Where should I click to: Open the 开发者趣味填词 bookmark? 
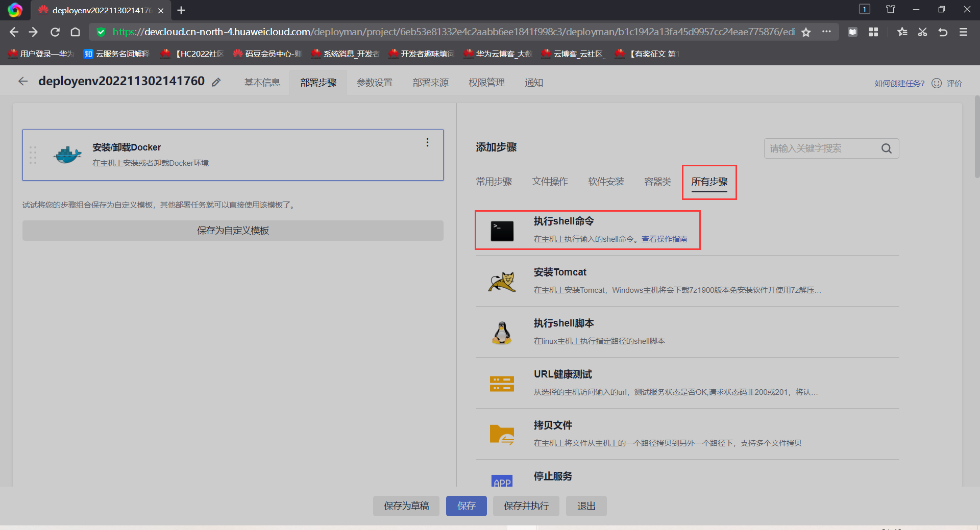[421, 54]
